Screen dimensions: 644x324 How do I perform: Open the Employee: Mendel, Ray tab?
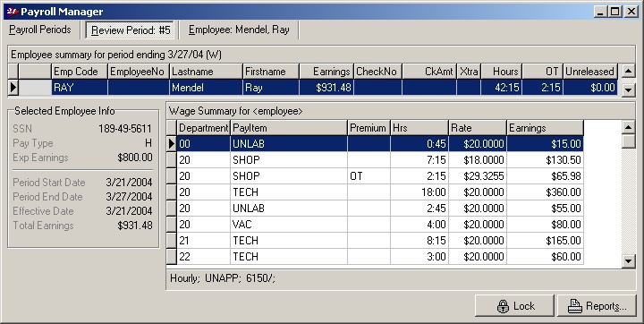coord(239,30)
